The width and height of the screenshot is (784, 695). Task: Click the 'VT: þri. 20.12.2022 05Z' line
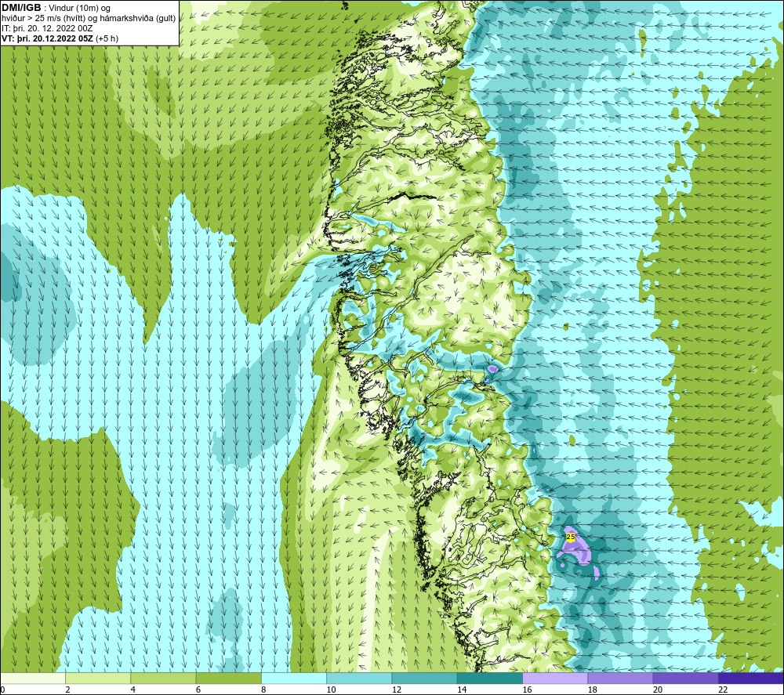(x=48, y=38)
